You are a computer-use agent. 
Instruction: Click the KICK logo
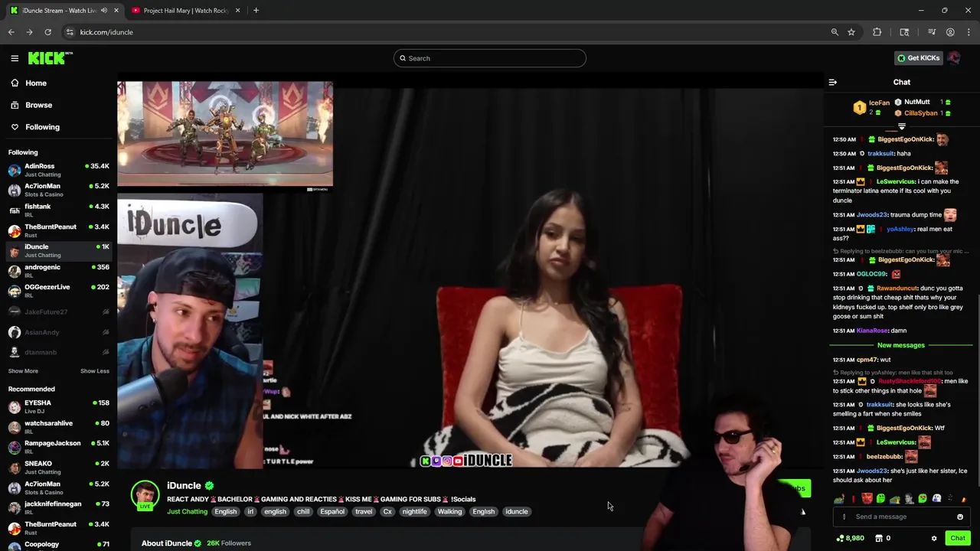click(51, 58)
